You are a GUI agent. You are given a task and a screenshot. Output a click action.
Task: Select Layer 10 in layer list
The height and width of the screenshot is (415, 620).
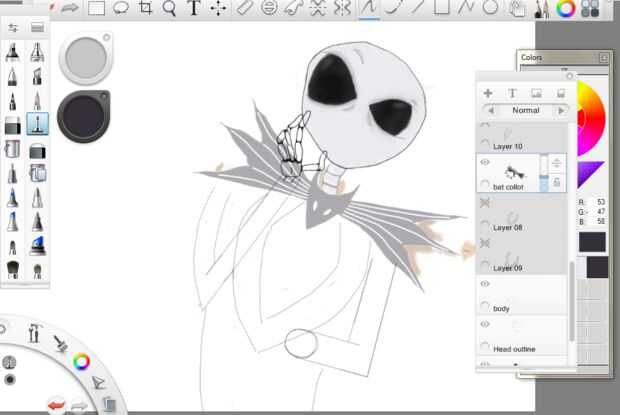[x=508, y=146]
